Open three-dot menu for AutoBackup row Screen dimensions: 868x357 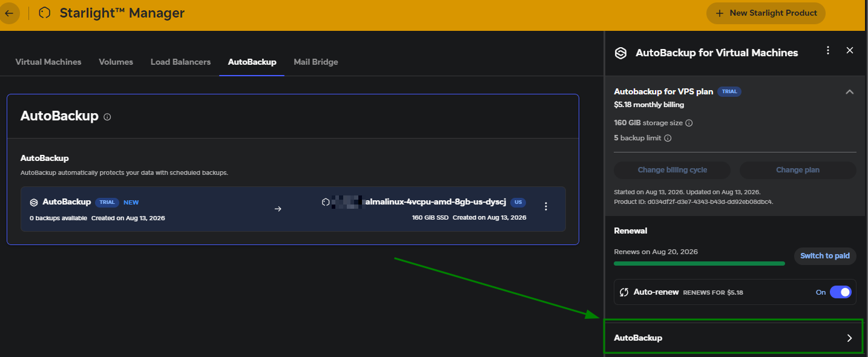[546, 206]
